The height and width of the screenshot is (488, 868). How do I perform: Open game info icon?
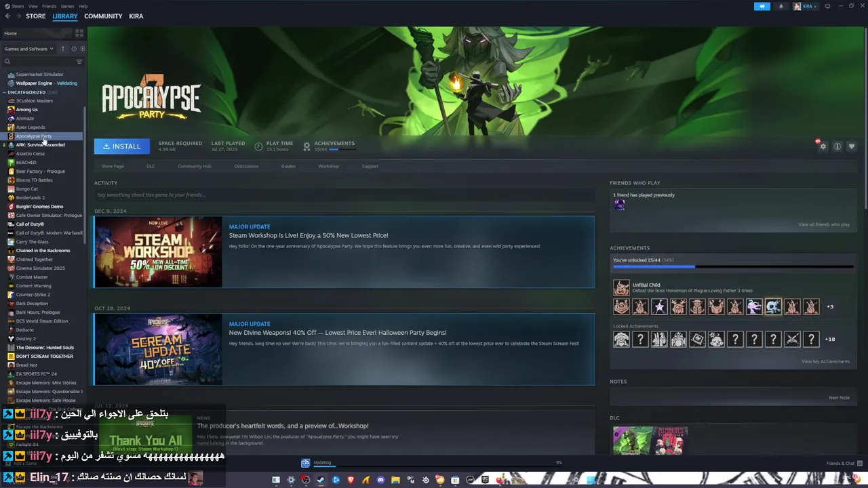pyautogui.click(x=837, y=146)
